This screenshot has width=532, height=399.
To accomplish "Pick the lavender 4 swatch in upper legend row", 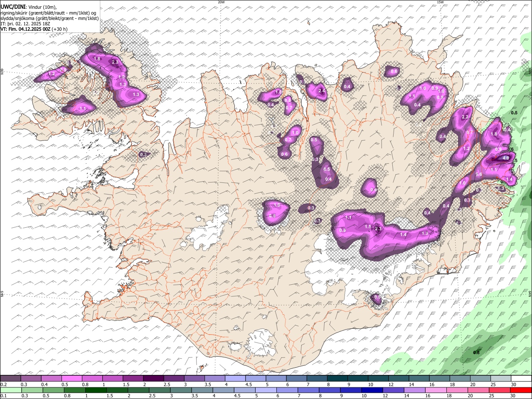I will [x=235, y=379].
